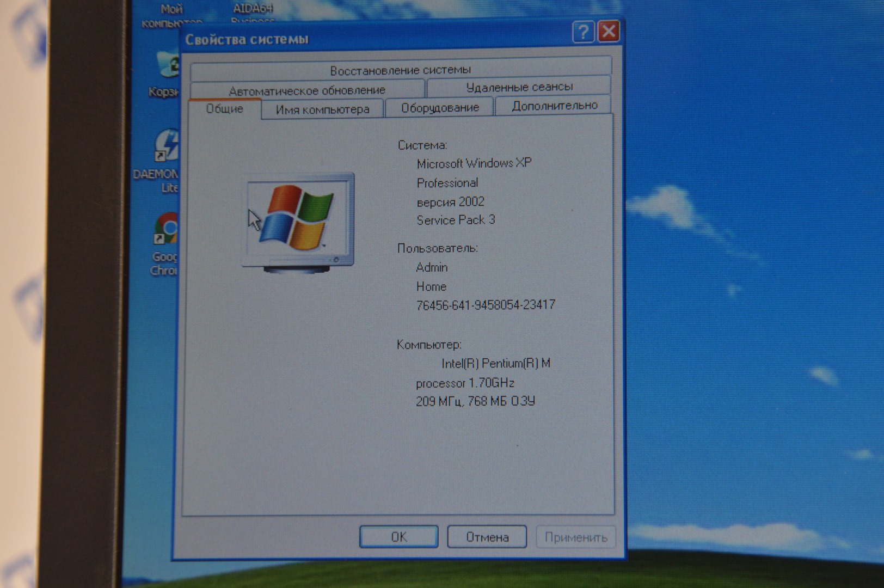Image resolution: width=884 pixels, height=588 pixels.
Task: Click the Применить button
Action: coord(575,537)
